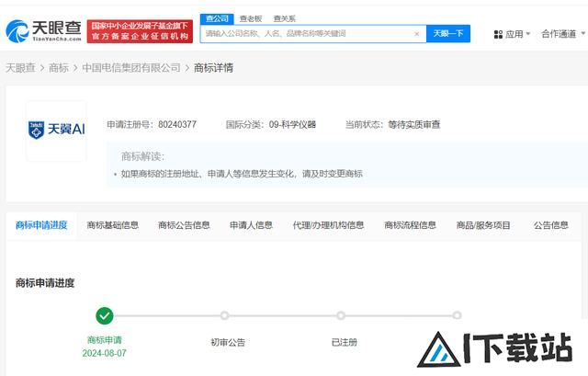Click the 商标解读 heading
Image resolution: width=588 pixels, height=376 pixels.
142,156
